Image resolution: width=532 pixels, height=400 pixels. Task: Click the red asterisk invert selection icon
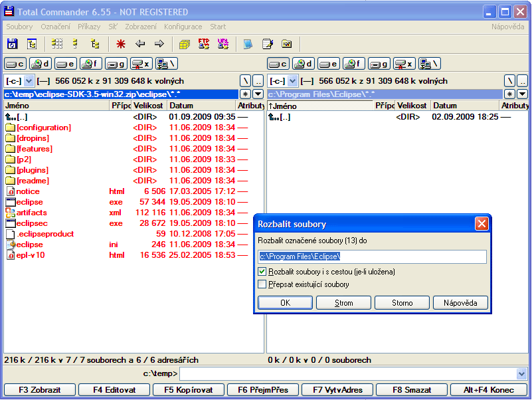pos(121,44)
